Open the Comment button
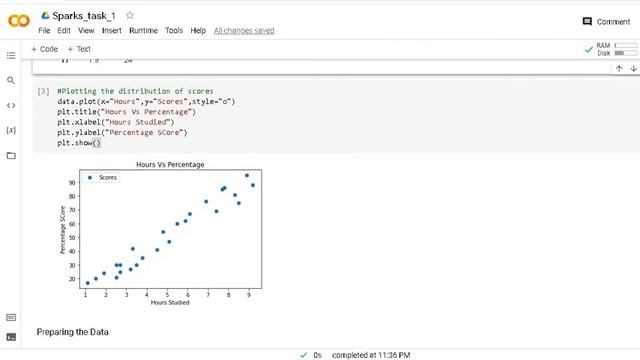This screenshot has width=640, height=360. tap(606, 22)
